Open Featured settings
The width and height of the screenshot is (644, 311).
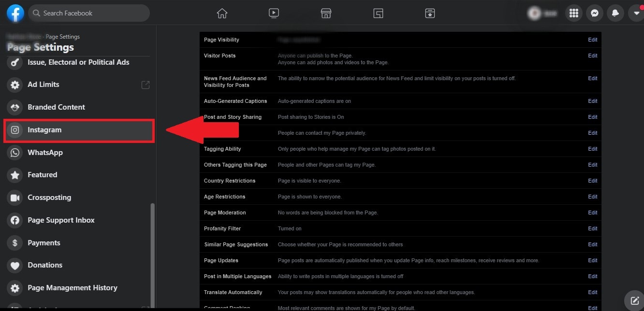point(79,175)
